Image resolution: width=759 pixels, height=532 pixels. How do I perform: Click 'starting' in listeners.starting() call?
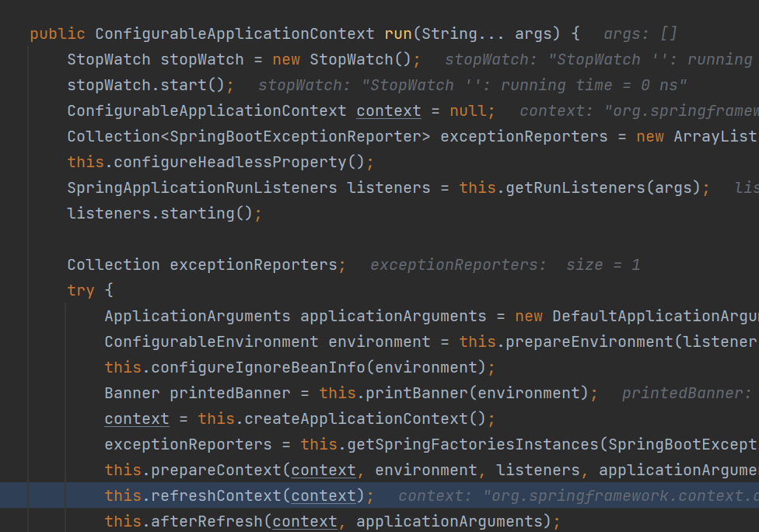point(198,213)
